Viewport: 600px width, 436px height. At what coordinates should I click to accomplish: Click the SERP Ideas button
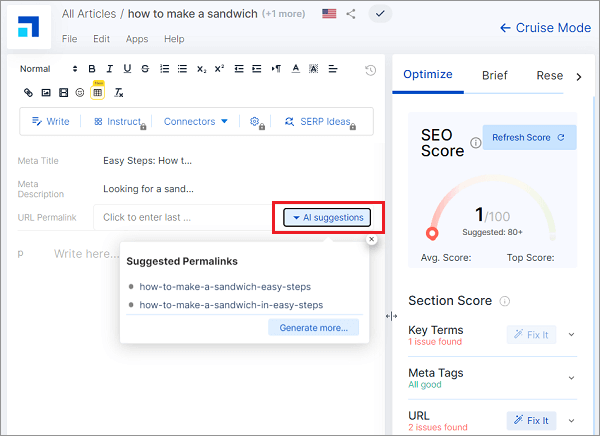(x=320, y=122)
